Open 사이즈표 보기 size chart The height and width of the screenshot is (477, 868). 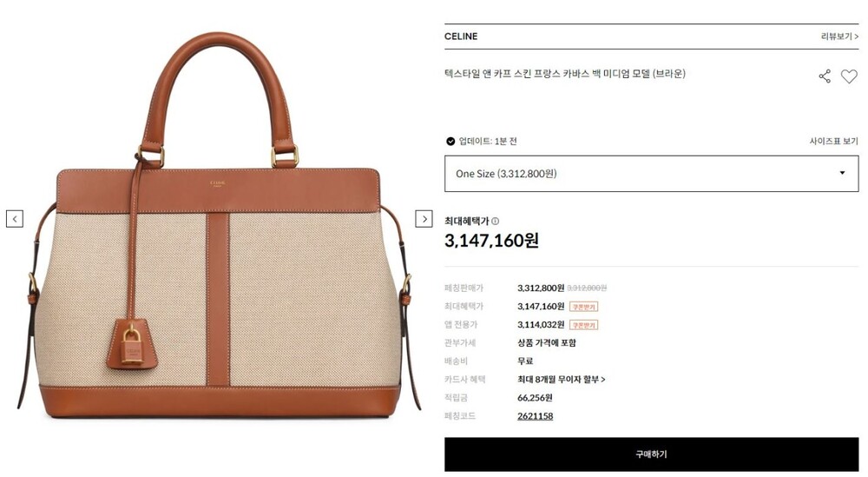833,142
